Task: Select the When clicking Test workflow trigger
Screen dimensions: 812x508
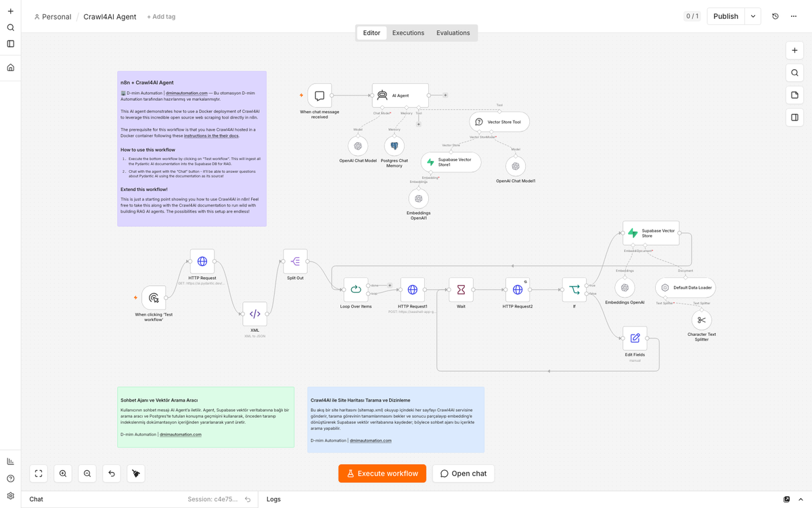Action: 154,298
